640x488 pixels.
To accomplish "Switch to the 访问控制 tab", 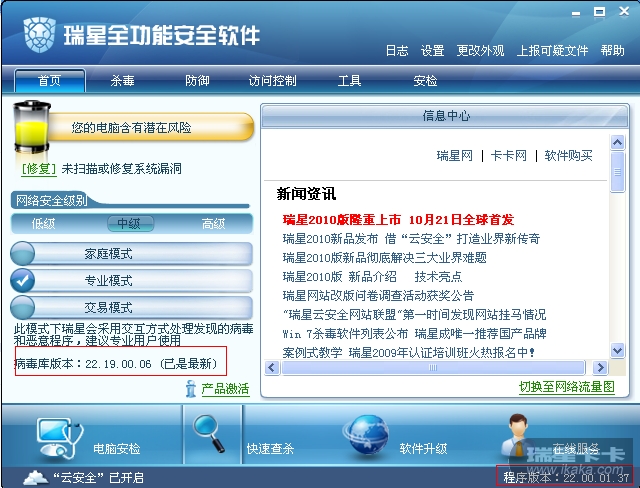I will 272,80.
